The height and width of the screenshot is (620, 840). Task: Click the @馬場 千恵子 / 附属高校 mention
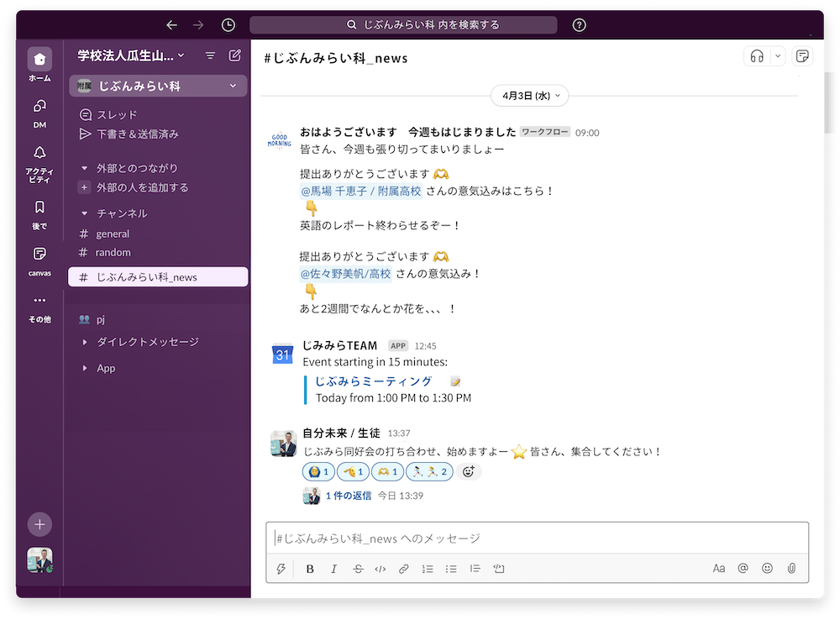[361, 192]
